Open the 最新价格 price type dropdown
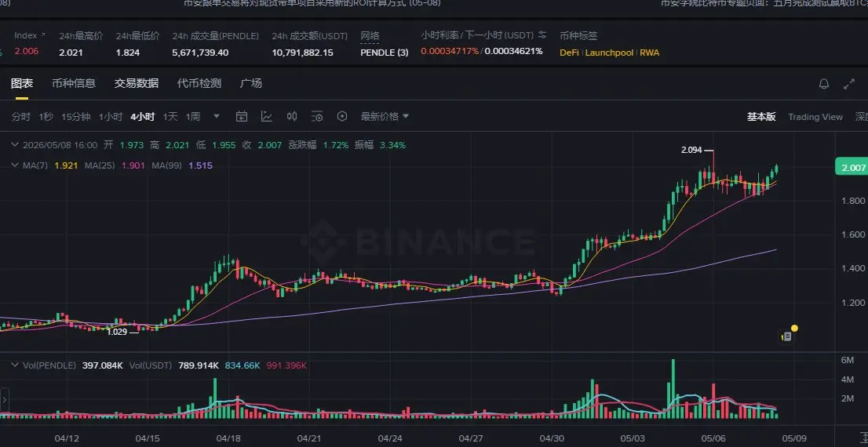The width and height of the screenshot is (868, 447). click(385, 116)
